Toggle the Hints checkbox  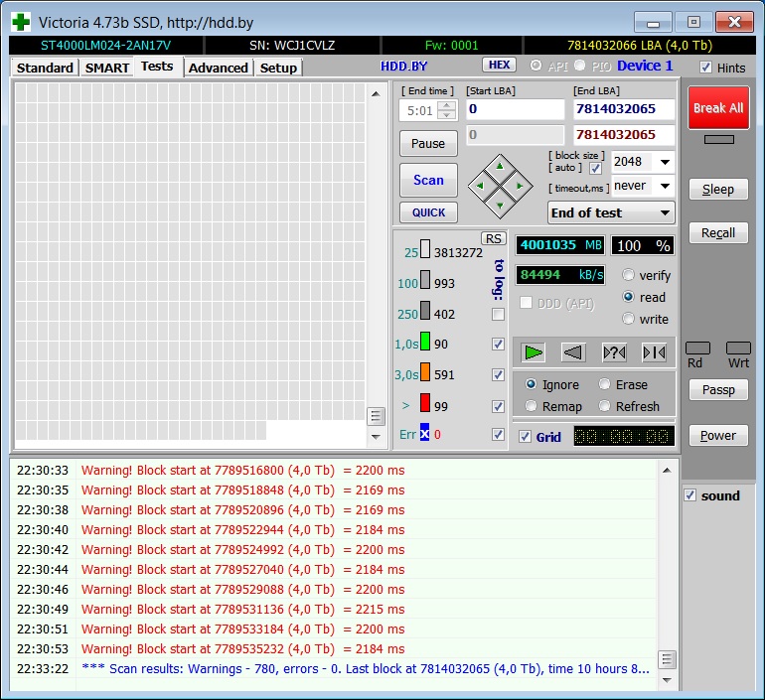(705, 68)
